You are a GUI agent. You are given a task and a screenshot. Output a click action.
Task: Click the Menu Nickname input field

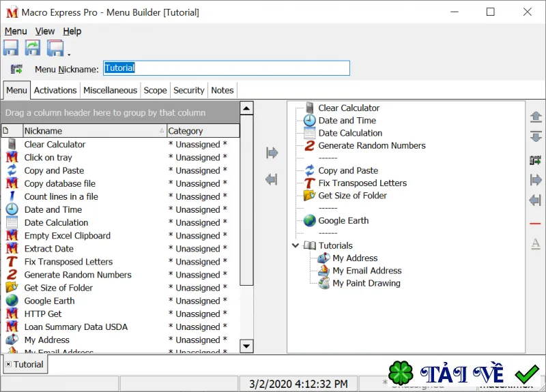[227, 68]
